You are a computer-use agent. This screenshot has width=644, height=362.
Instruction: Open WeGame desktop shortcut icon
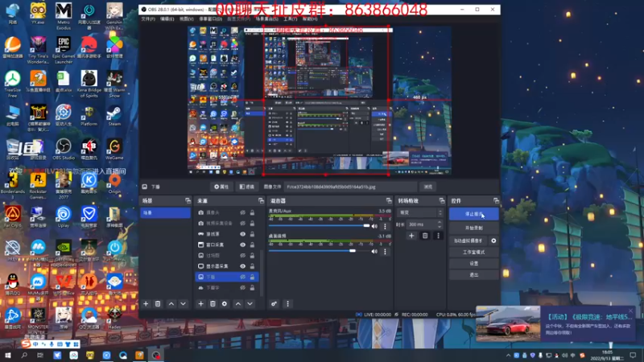[114, 149]
